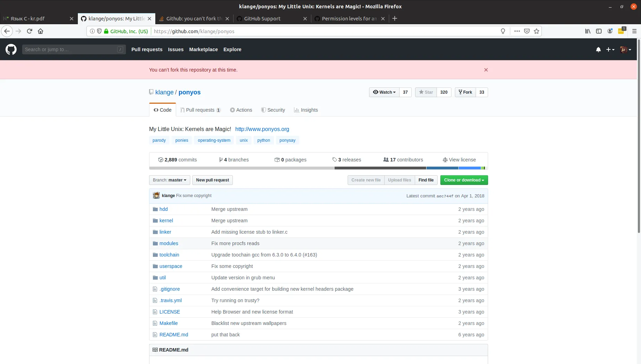Visit http://www.ponyos.org link
The height and width of the screenshot is (364, 641).
(x=262, y=129)
